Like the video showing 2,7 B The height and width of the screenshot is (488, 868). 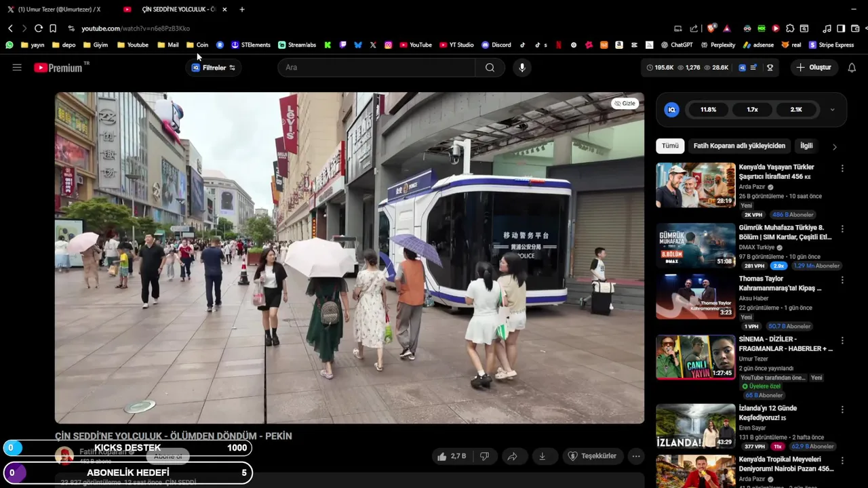[452, 456]
